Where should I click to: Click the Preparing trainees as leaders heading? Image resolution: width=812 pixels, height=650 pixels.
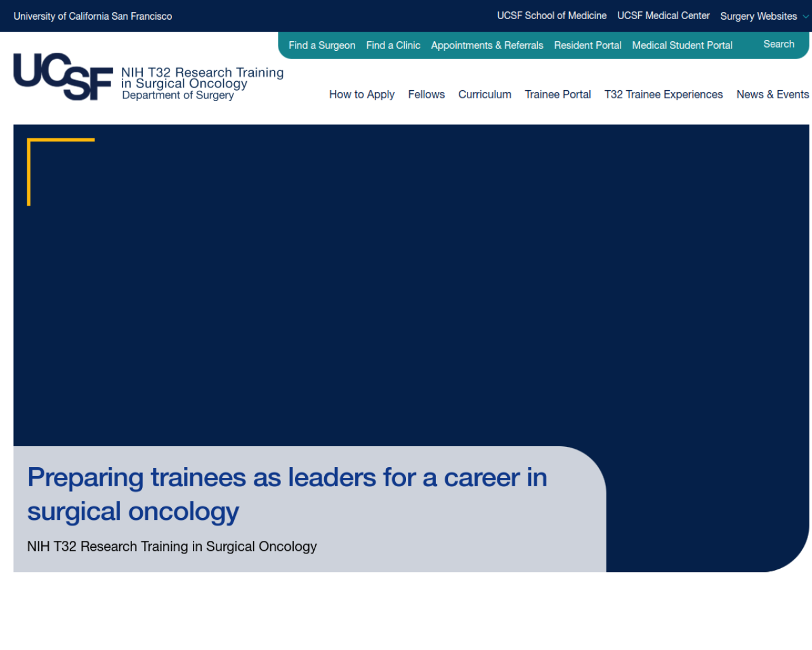(x=287, y=494)
